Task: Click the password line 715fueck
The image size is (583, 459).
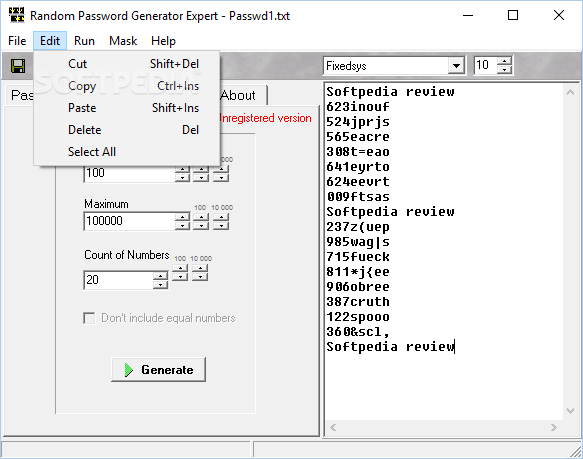Action: coord(358,257)
